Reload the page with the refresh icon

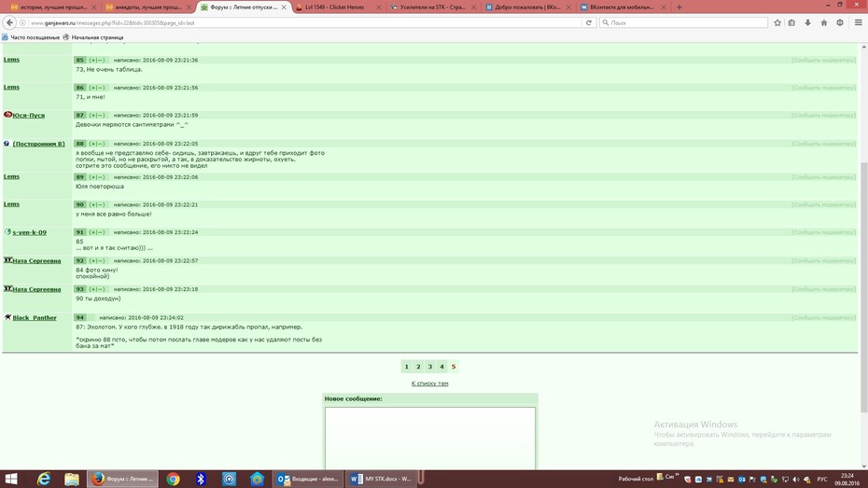click(x=588, y=22)
